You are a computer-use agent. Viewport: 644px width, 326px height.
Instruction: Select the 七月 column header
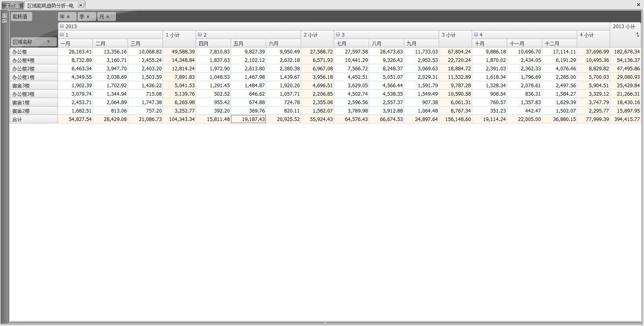351,43
